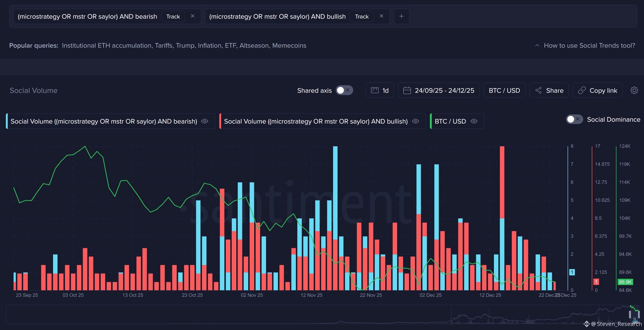644x330 pixels.
Task: Remove the bearish query with X icon
Action: click(193, 16)
